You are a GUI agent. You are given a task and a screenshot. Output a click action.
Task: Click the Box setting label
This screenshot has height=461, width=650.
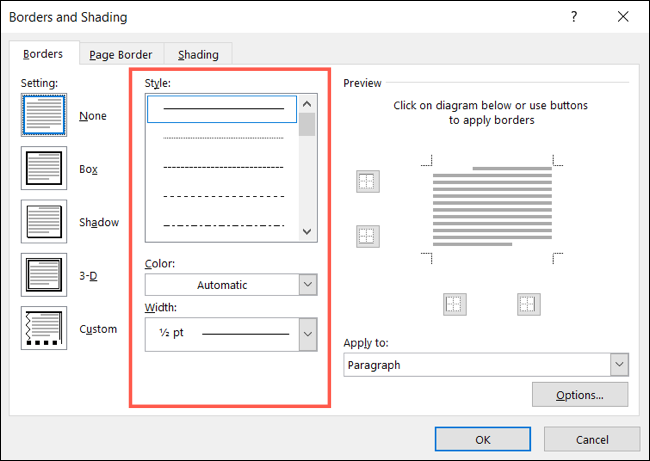[x=88, y=169]
